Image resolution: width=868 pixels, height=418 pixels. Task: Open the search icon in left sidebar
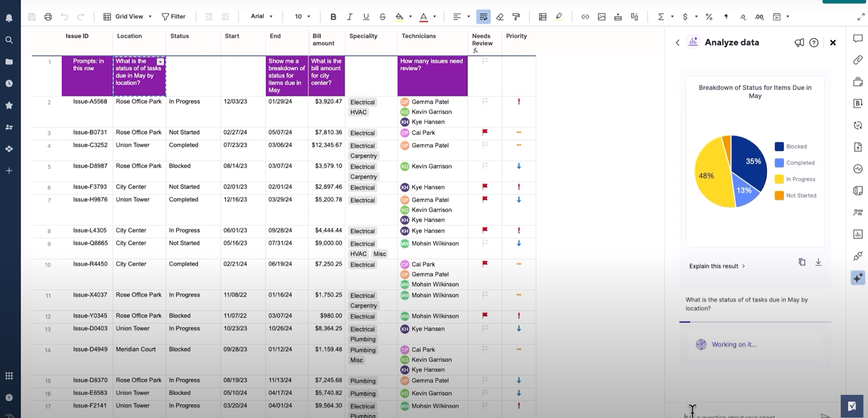point(9,40)
